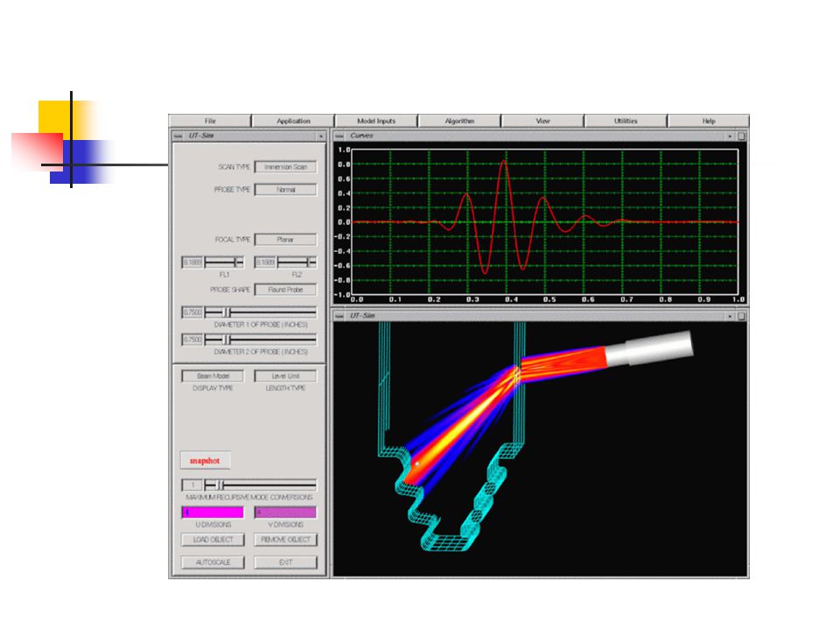Open SCAN TYPE option menu showing Immersion Scan
840x630 pixels.
[285, 167]
